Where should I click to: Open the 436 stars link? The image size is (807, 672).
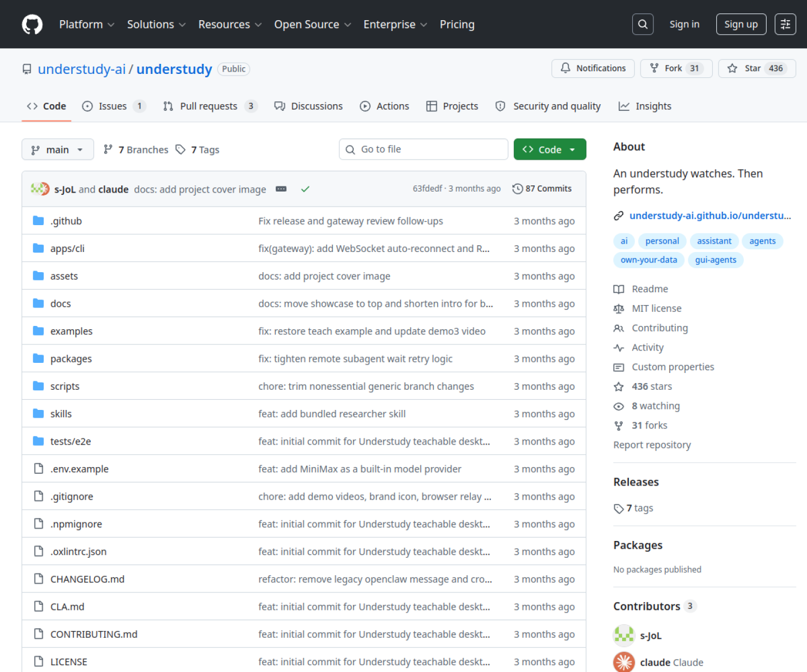(x=643, y=386)
